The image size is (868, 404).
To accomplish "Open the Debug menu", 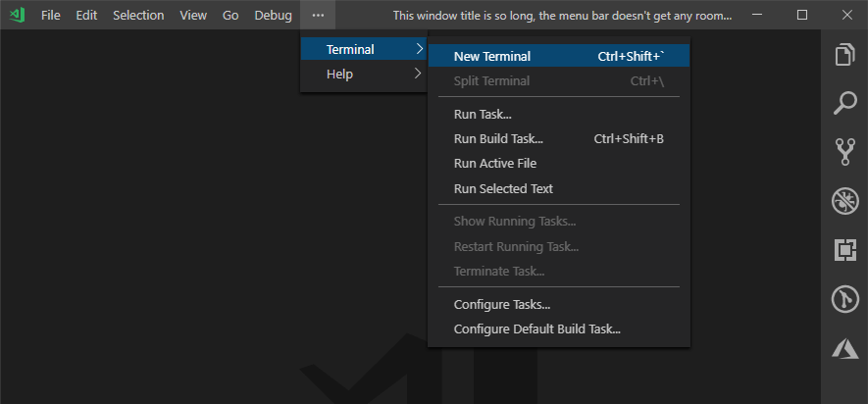I will coord(273,16).
